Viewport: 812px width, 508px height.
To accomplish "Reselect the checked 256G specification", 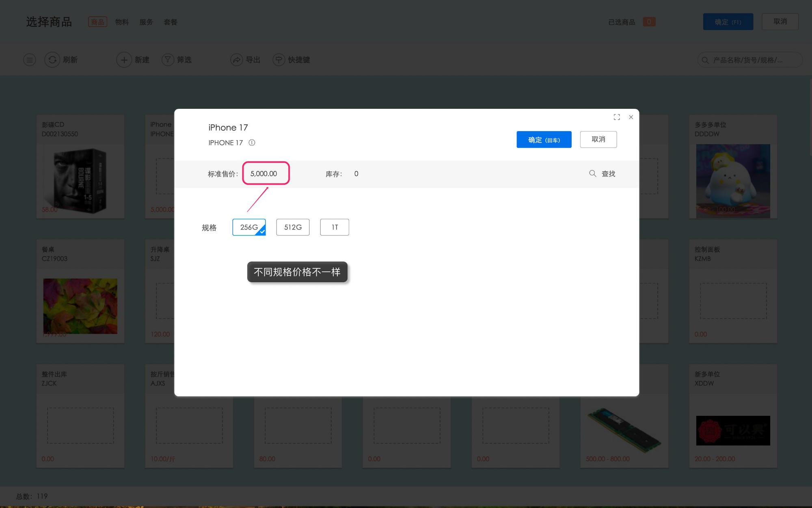I will pos(248,227).
